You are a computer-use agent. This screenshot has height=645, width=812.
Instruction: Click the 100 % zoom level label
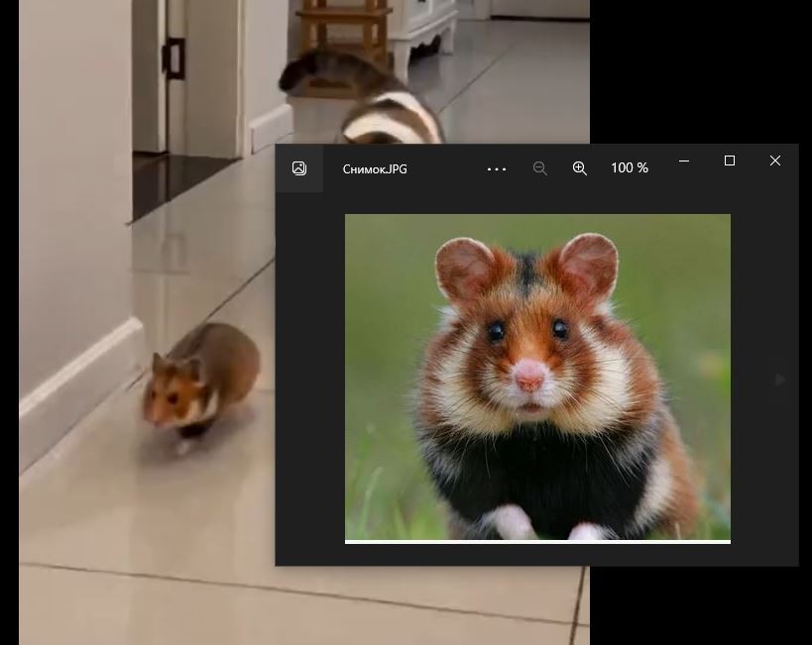pyautogui.click(x=630, y=167)
